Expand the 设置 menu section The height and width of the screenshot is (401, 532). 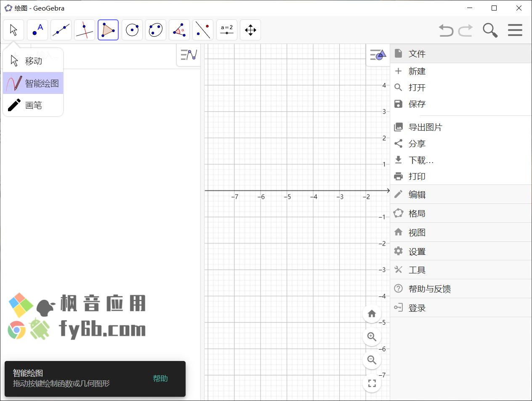pyautogui.click(x=461, y=251)
